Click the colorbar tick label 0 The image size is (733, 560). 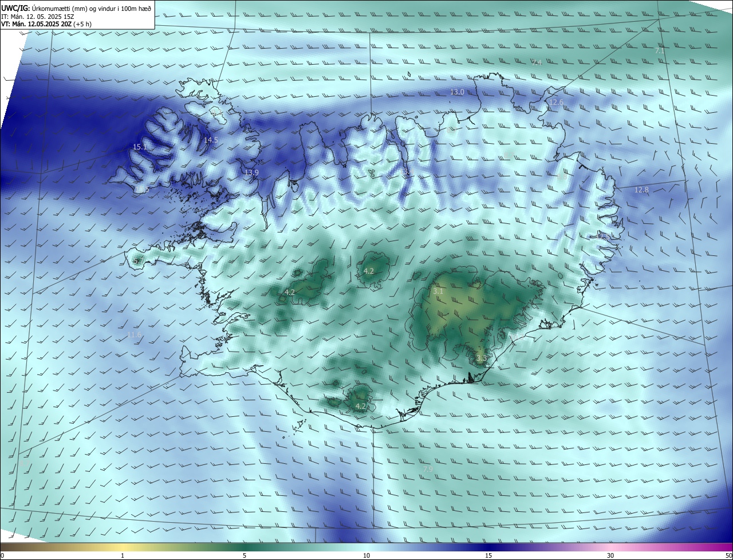click(x=2, y=555)
